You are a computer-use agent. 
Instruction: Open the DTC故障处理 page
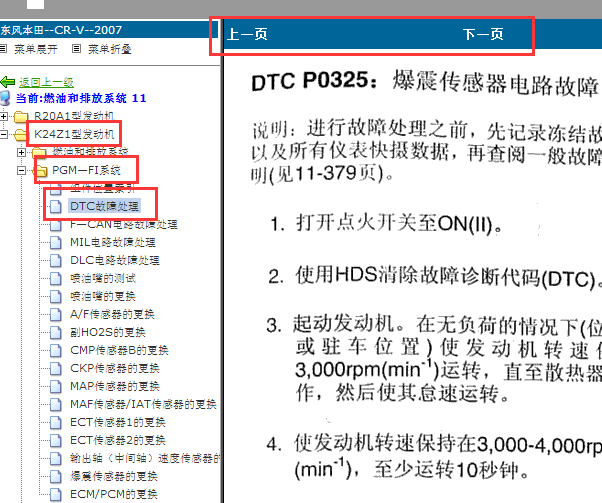click(x=104, y=206)
